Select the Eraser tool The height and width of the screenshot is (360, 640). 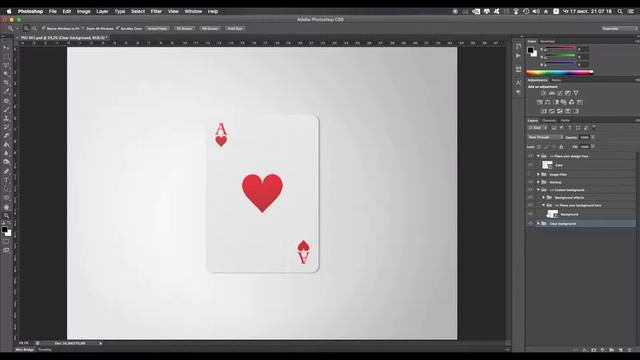6,136
